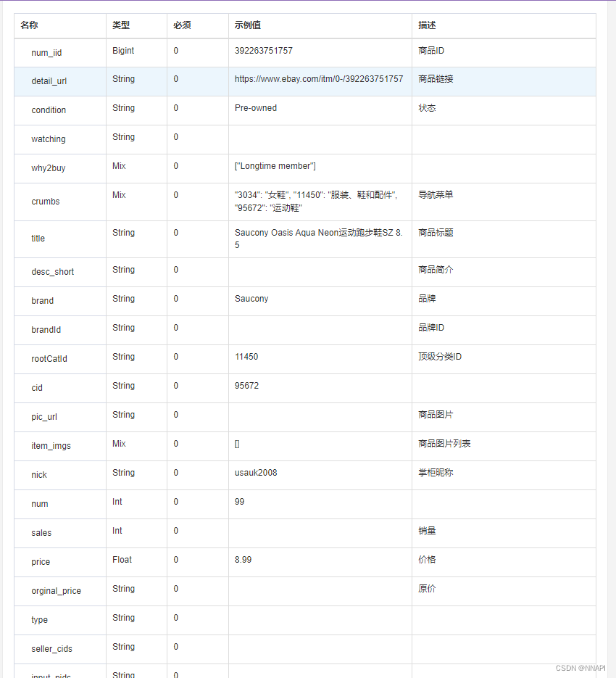Select the 导航菜单 description cell
Screen dimensions: 616x678
coord(436,194)
